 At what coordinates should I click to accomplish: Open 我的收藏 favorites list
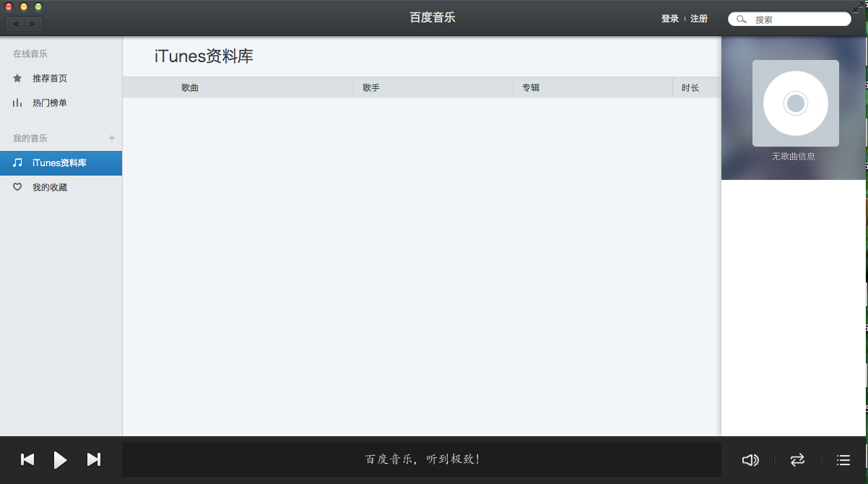tap(49, 187)
